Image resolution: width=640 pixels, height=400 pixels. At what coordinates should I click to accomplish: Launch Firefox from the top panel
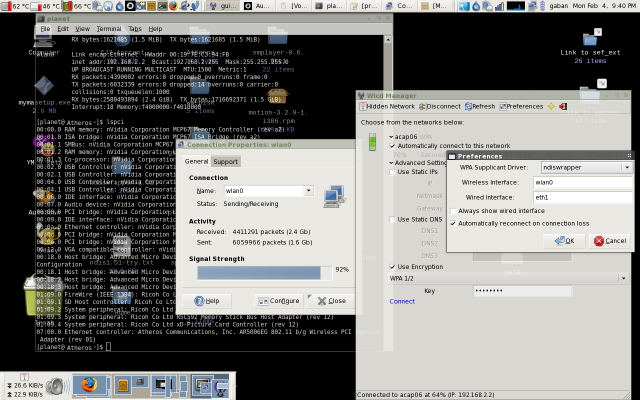pos(173,6)
